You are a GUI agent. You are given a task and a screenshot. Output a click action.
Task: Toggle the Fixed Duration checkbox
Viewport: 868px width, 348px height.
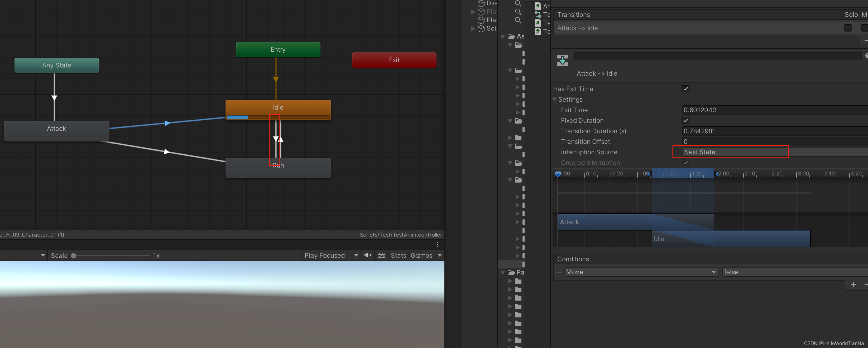pyautogui.click(x=685, y=120)
